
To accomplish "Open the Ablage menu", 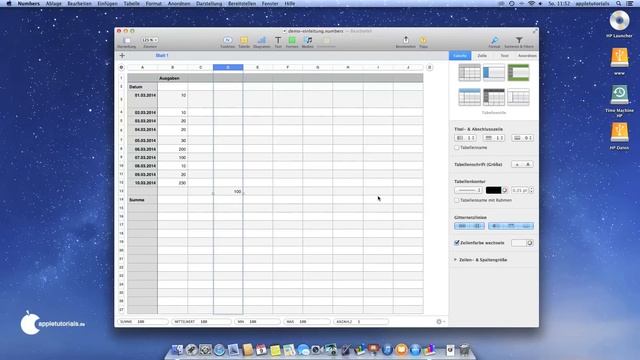I will pos(53,3).
